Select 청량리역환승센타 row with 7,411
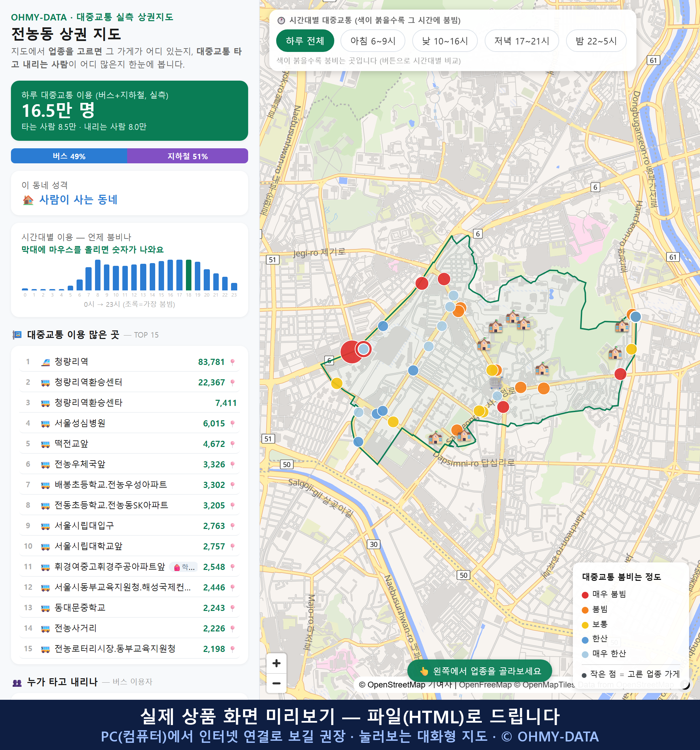The height and width of the screenshot is (750, 700). pos(130,403)
